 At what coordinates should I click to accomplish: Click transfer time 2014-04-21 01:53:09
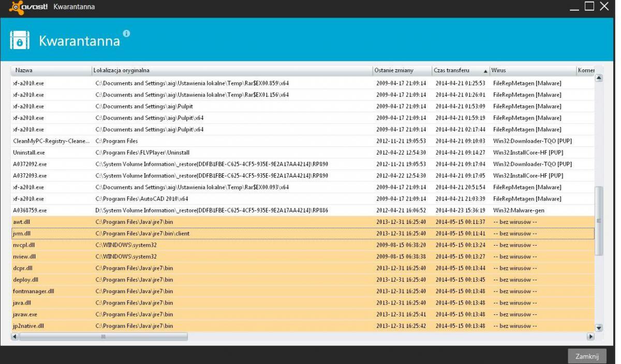[460, 107]
